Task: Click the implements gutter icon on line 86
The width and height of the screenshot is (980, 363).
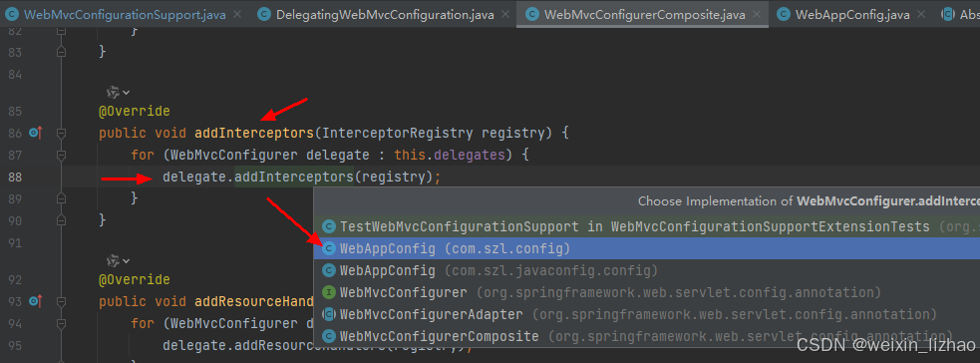Action: [35, 133]
